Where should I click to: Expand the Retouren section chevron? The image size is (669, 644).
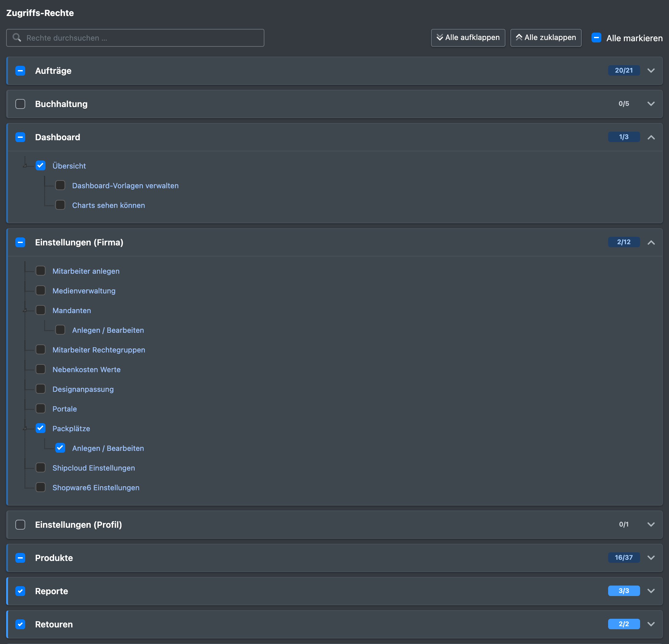[x=651, y=624]
